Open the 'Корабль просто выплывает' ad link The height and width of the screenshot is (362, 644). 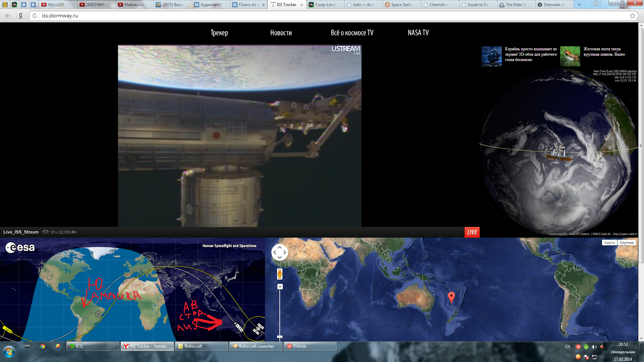pos(531,54)
